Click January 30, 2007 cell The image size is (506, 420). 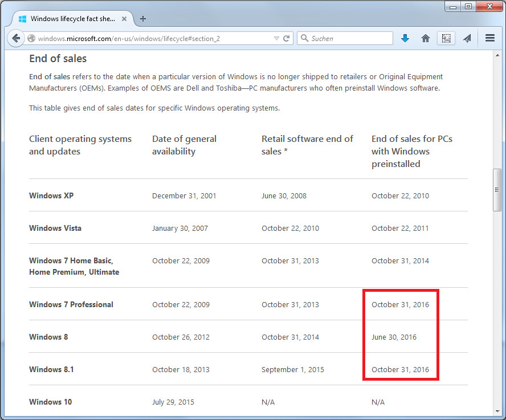click(x=179, y=229)
